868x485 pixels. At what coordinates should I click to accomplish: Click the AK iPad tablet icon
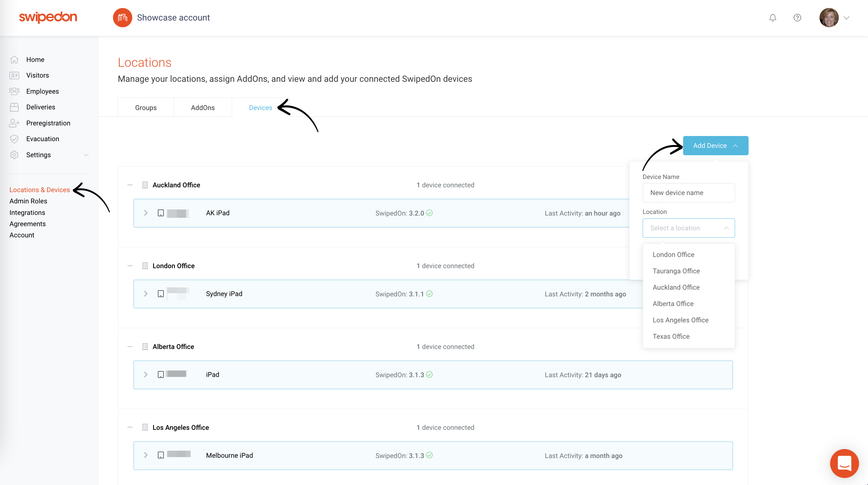(x=161, y=213)
